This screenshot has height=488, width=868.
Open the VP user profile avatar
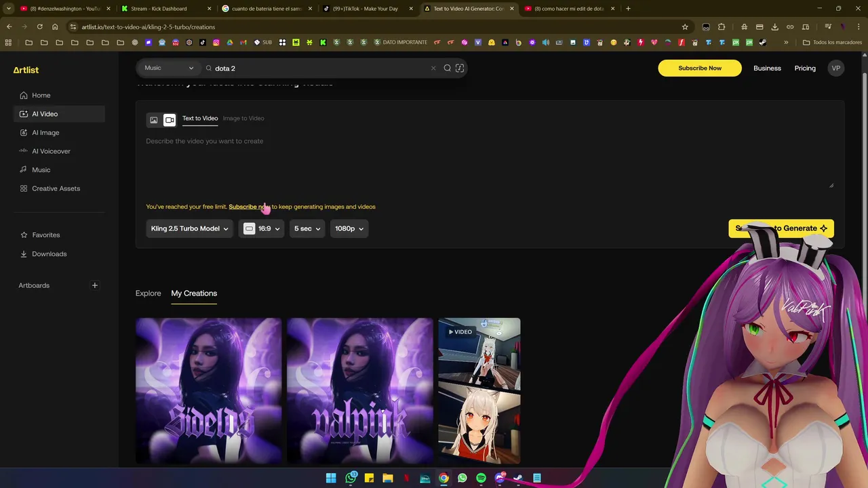[836, 68]
